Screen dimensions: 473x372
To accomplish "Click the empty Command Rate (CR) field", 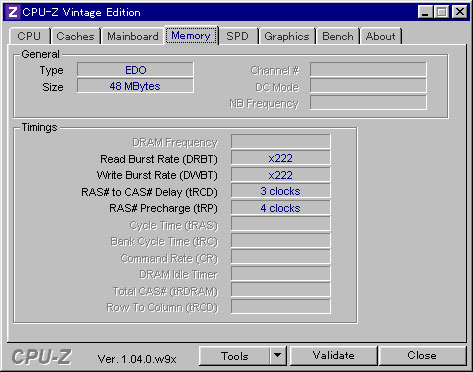I will click(x=281, y=257).
